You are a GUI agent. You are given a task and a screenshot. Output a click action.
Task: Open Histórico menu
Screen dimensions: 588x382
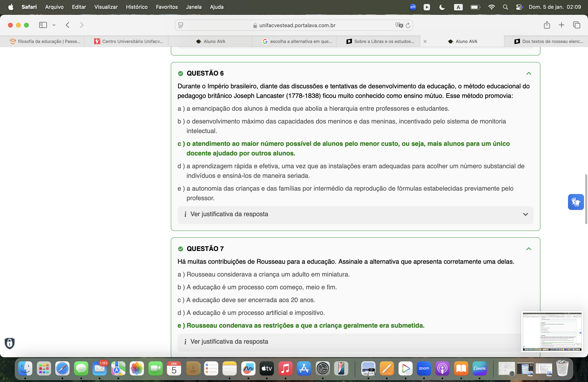pos(137,7)
